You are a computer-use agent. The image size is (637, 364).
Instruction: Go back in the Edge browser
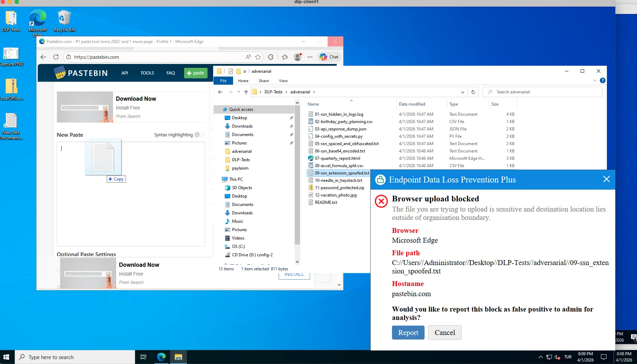tap(43, 57)
